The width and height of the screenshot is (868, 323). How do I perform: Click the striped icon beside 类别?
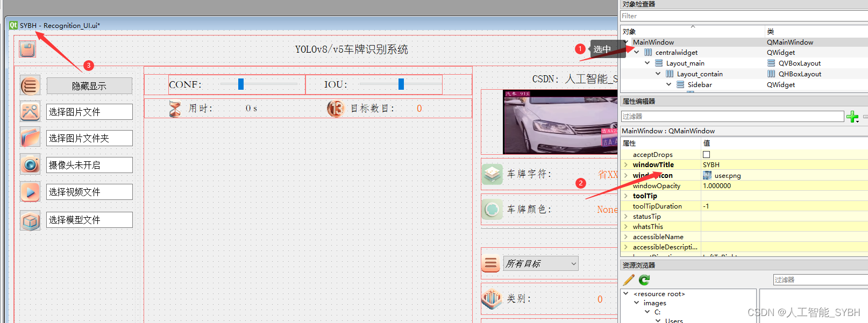492,299
